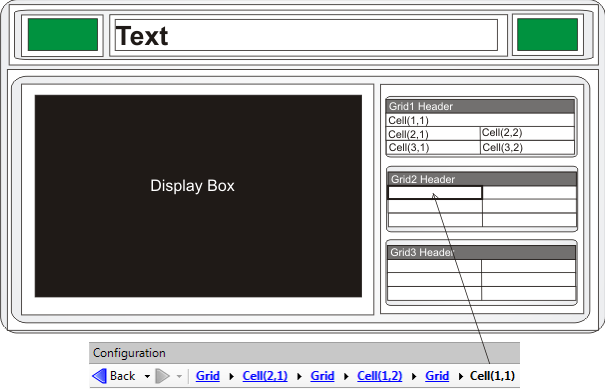Viewport: 605px width, 389px height.
Task: Open the Forward history dropdown arrow
Action: 179,376
